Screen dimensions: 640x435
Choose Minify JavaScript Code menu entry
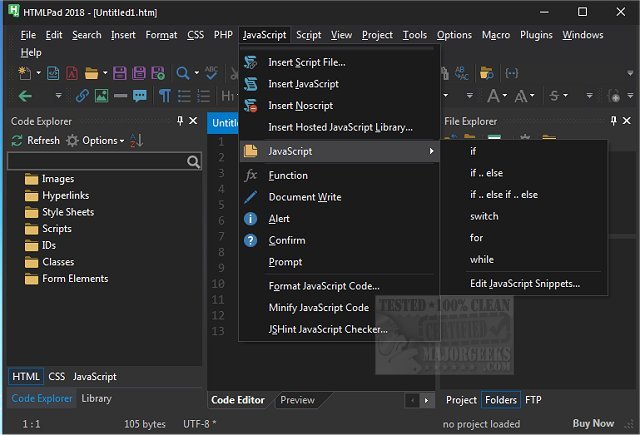coord(320,307)
